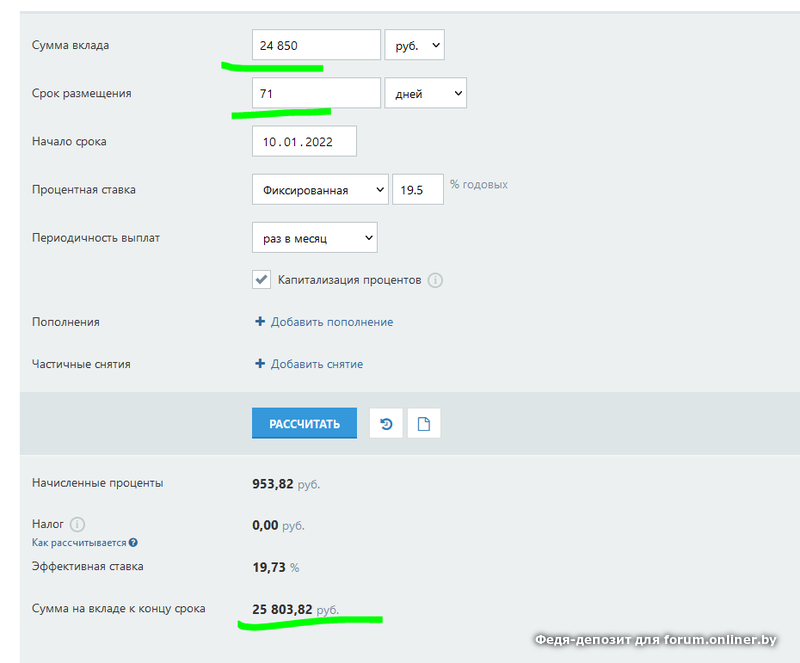Open the Как рассчитывается link
The height and width of the screenshot is (663, 800).
pos(79,543)
